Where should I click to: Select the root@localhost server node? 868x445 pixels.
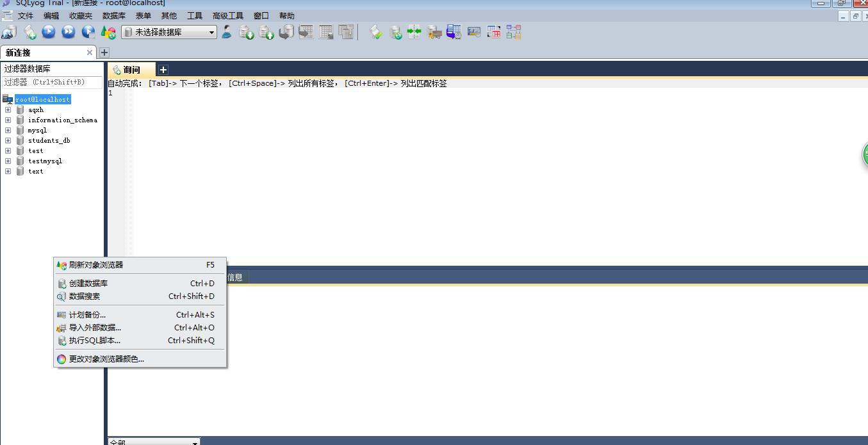pos(42,99)
